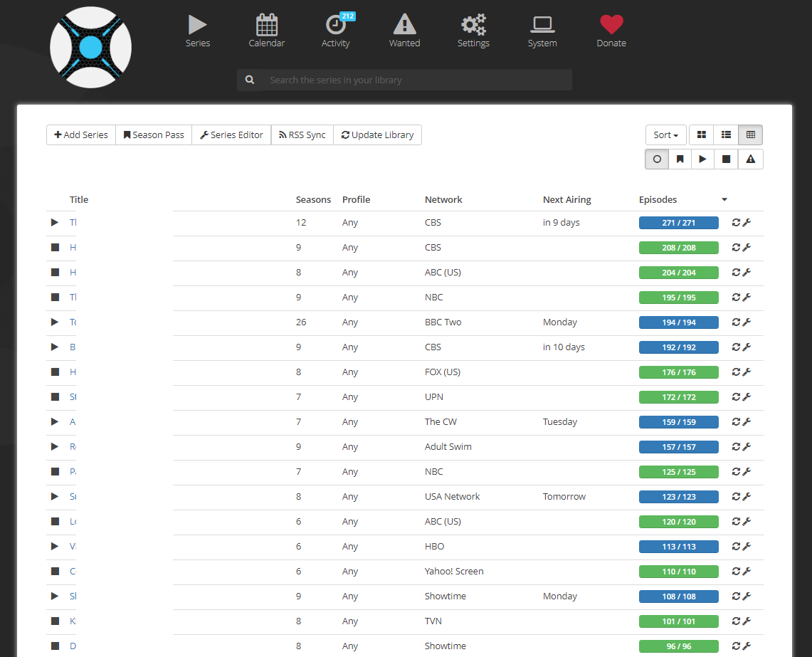
Task: Click the Episodes descending sort arrow
Action: point(724,199)
